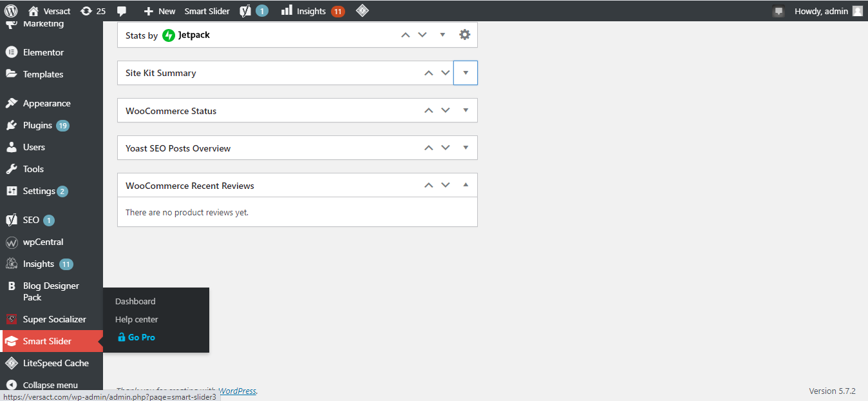Move Yoast SEO Posts Overview up
Screen dimensions: 868x401
coord(429,148)
